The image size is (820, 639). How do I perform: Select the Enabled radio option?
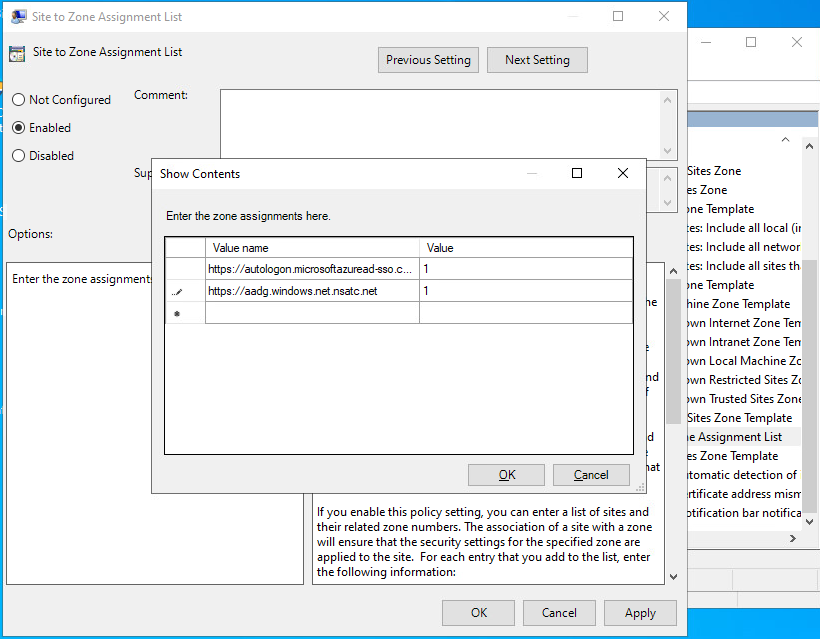click(x=19, y=128)
